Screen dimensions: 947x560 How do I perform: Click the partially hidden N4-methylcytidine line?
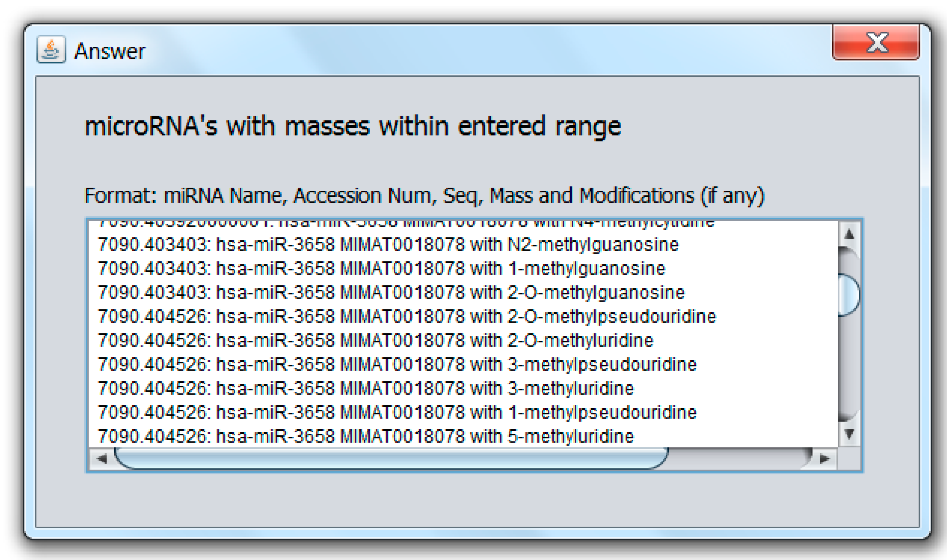pyautogui.click(x=406, y=224)
